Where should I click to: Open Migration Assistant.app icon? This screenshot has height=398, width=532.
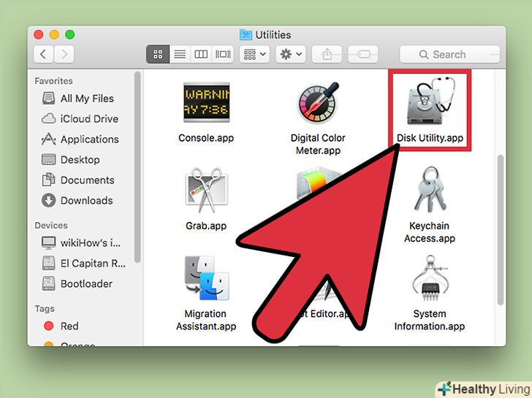[206, 278]
